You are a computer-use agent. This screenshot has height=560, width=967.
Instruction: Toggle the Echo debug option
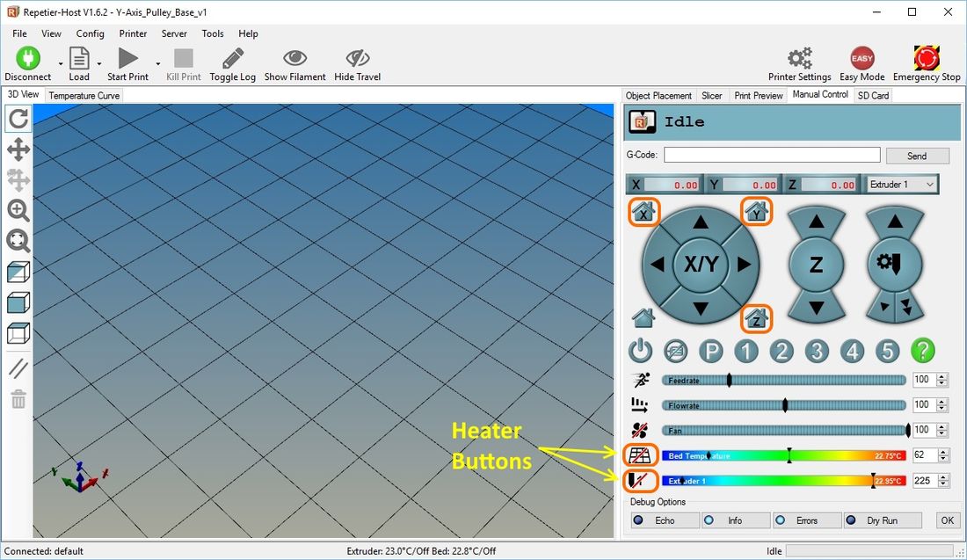665,520
